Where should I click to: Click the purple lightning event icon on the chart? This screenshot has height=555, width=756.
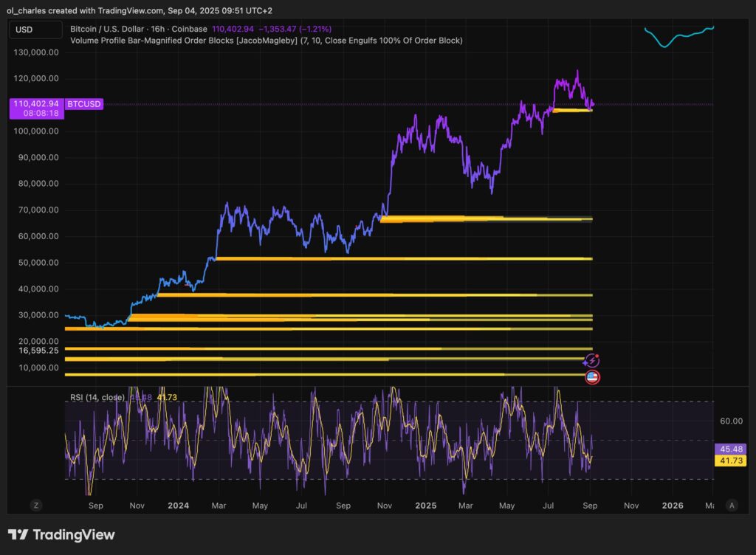pos(593,360)
